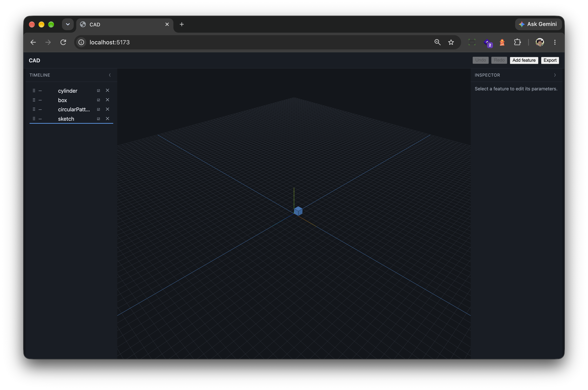
Task: Click the dash icon on the box row
Action: [x=40, y=100]
